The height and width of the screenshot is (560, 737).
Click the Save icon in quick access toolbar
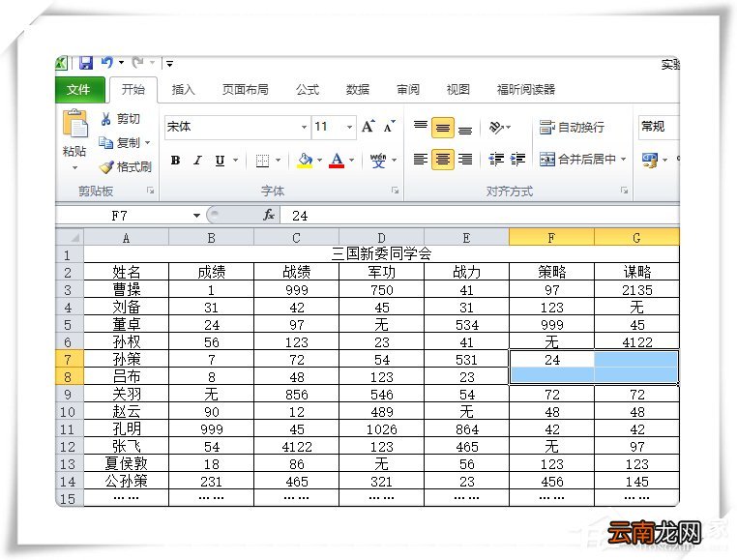tap(85, 63)
